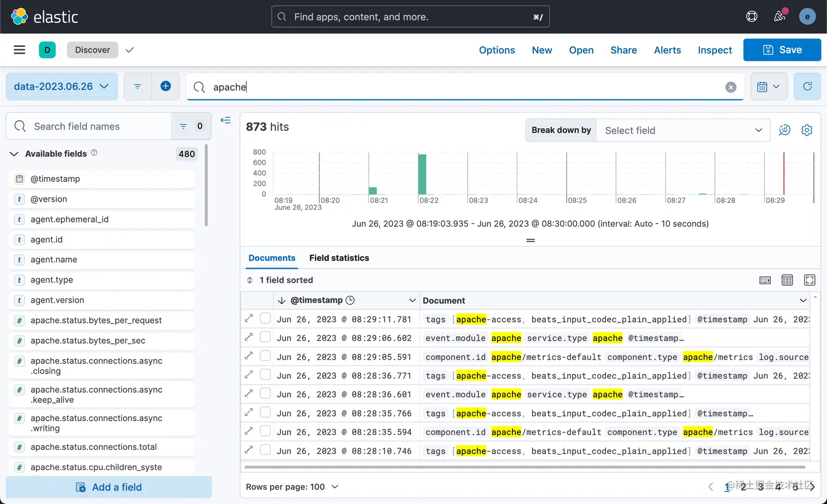Viewport: 827px width, 504px height.
Task: Click the 08:21 histogram bar
Action: 373,191
